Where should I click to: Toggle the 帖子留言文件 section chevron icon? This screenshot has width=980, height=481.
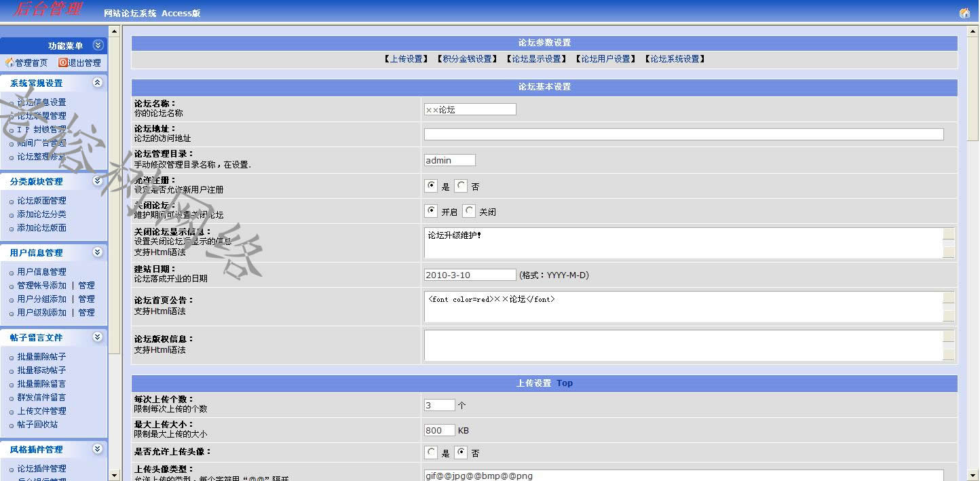pos(98,337)
